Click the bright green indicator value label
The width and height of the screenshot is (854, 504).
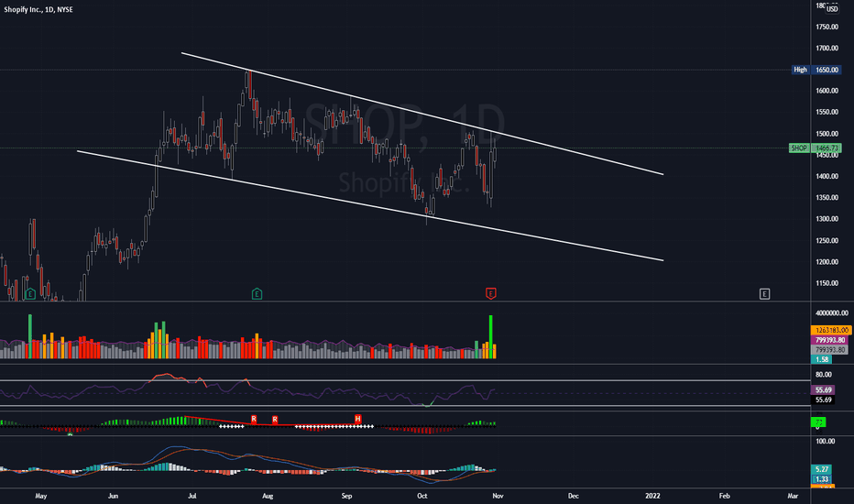818,422
